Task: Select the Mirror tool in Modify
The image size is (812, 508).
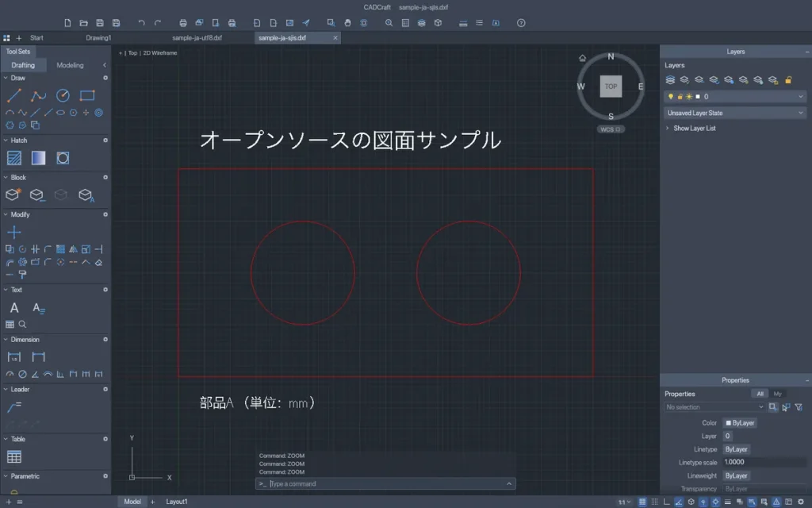Action: click(x=73, y=249)
